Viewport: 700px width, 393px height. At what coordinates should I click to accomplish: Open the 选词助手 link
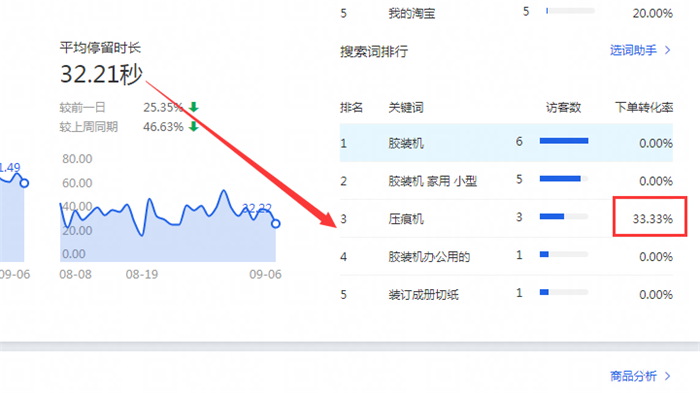pyautogui.click(x=633, y=50)
